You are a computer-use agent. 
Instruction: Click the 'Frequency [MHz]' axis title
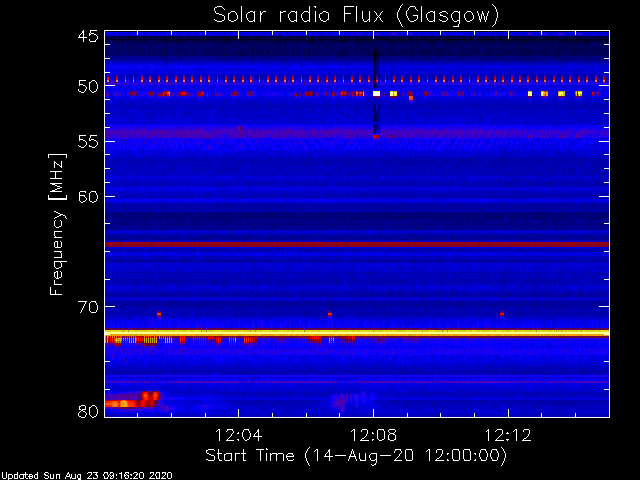(x=57, y=224)
